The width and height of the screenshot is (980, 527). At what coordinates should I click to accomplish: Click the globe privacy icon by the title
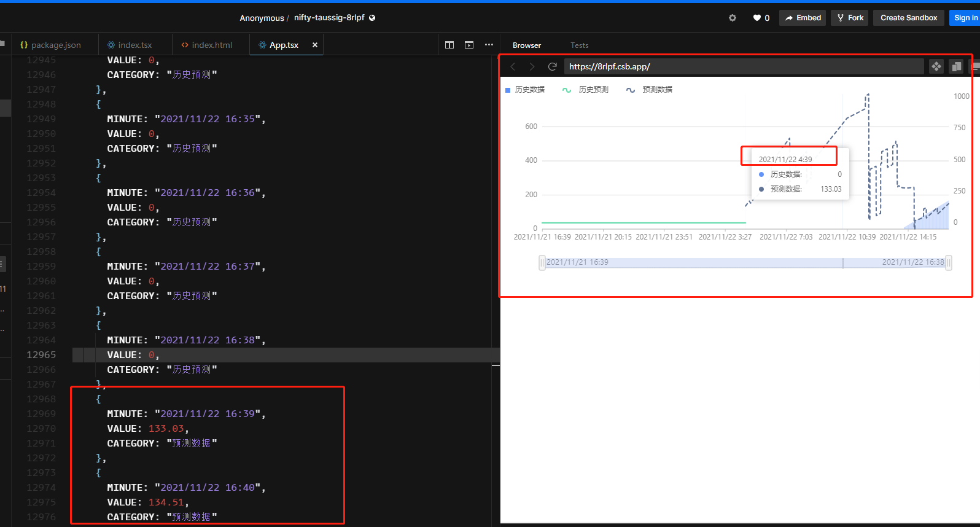372,18
